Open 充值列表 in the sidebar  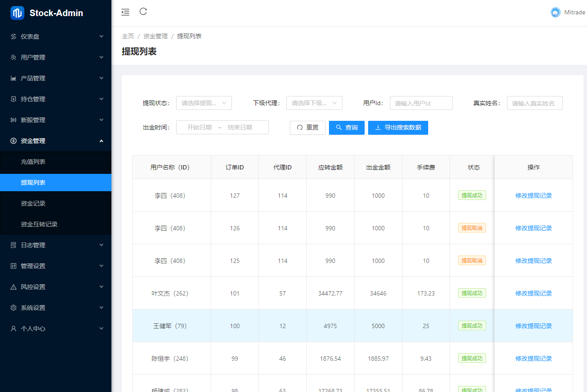33,162
